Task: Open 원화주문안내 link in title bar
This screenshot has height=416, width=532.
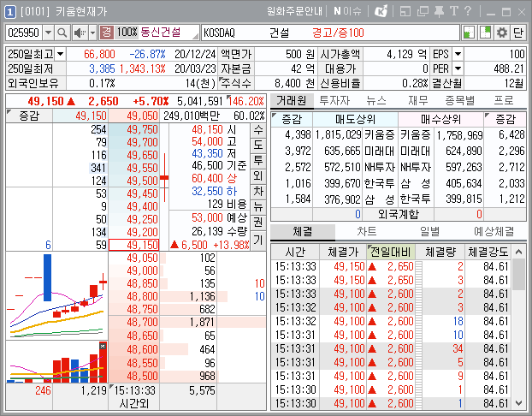Action: pos(294,11)
